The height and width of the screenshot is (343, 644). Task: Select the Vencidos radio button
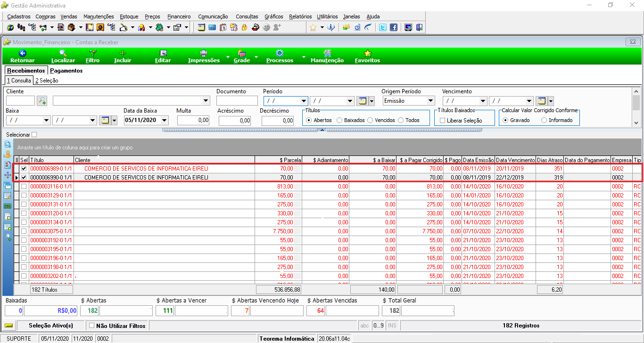point(370,120)
